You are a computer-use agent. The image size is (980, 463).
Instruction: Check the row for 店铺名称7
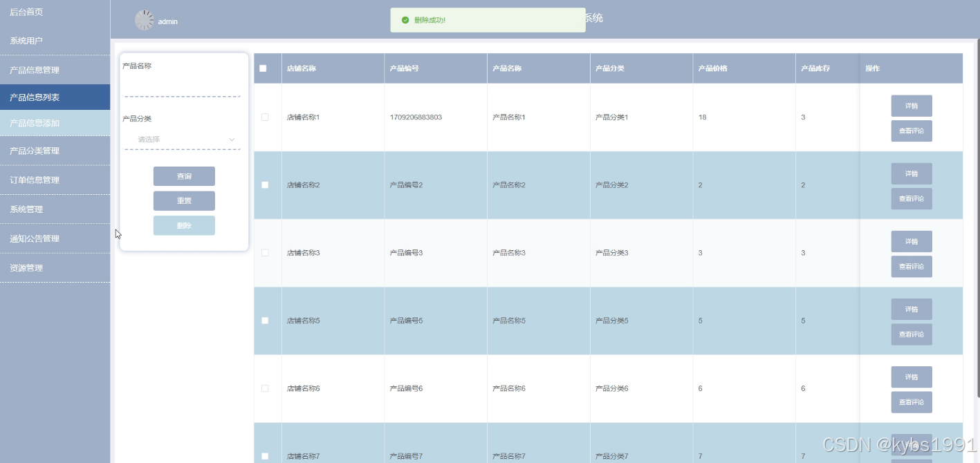[265, 456]
